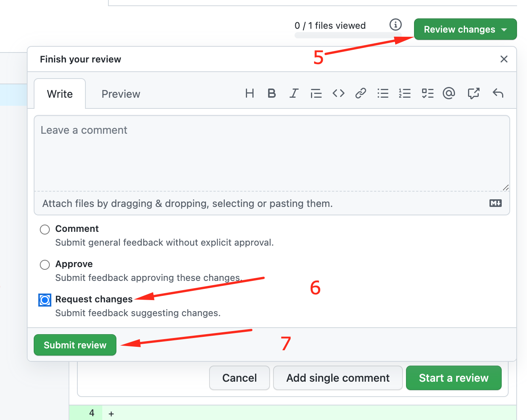Open the Review changes dropdown
This screenshot has height=420, width=527.
click(465, 30)
